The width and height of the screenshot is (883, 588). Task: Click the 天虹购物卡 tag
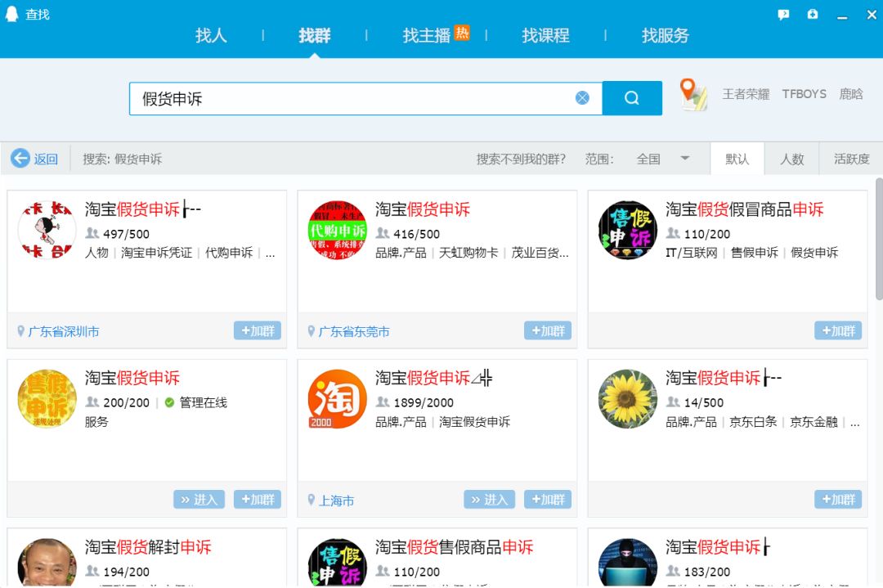468,253
